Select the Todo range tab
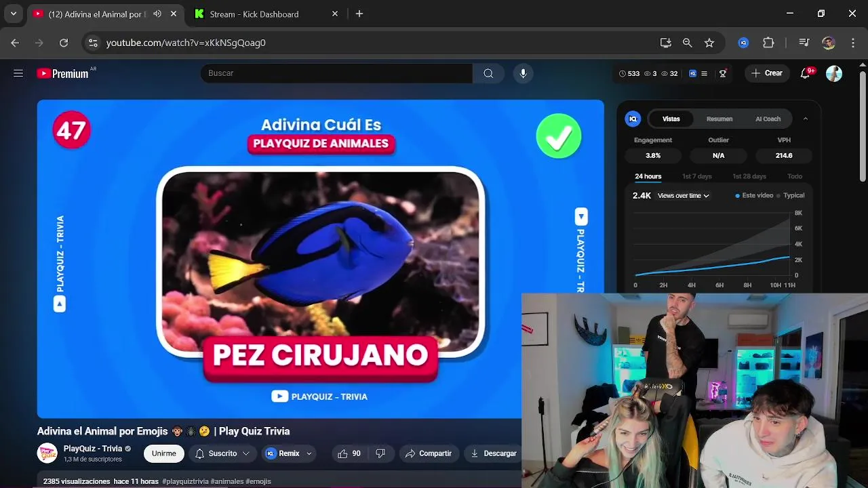Image resolution: width=868 pixels, height=488 pixels. [x=795, y=176]
